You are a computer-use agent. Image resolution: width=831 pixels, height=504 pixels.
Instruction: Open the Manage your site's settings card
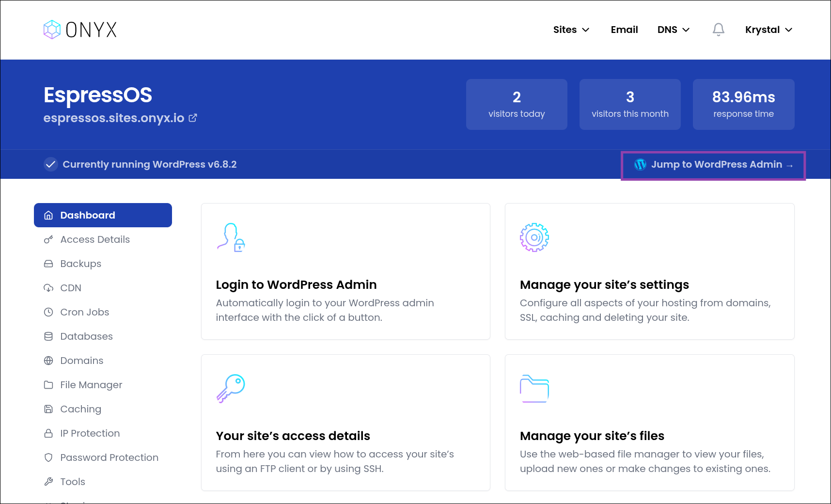tap(649, 271)
